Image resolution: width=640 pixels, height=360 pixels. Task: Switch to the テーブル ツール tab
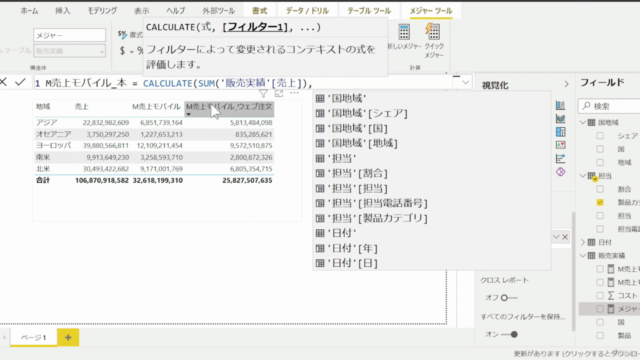tap(369, 11)
